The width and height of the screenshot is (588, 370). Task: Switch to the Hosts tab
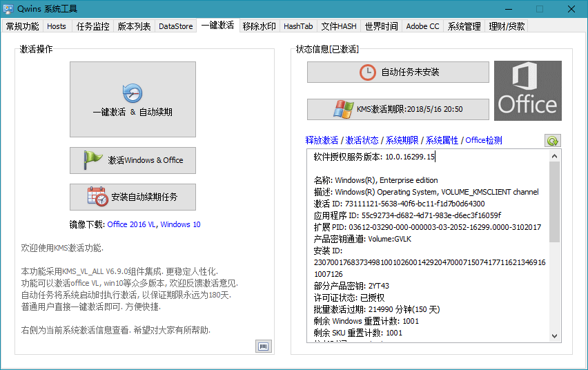pos(57,26)
